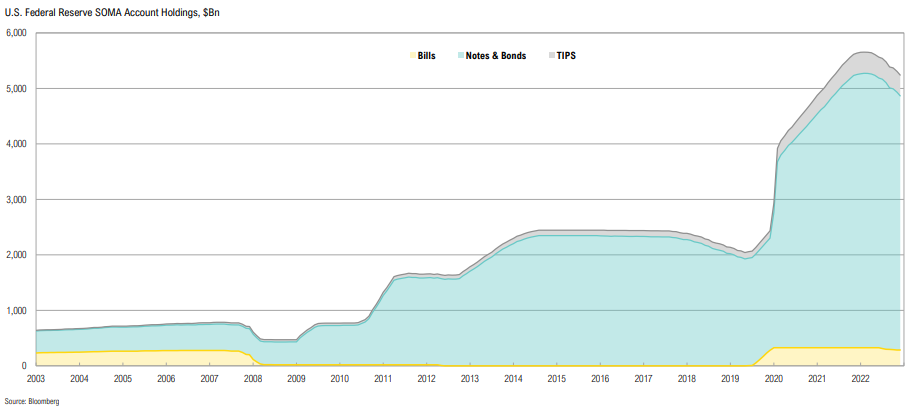This screenshot has width=912, height=407.
Task: Select the 2016 x-axis label
Action: 600,380
